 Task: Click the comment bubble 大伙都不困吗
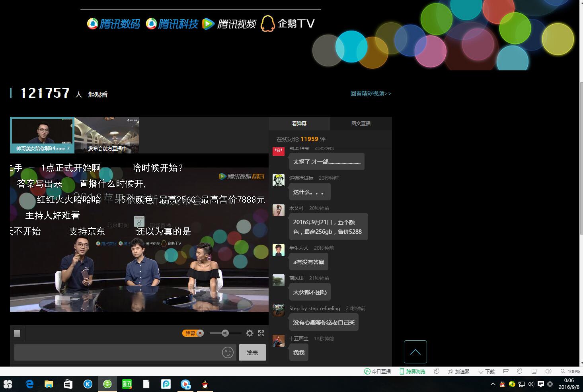click(x=310, y=292)
